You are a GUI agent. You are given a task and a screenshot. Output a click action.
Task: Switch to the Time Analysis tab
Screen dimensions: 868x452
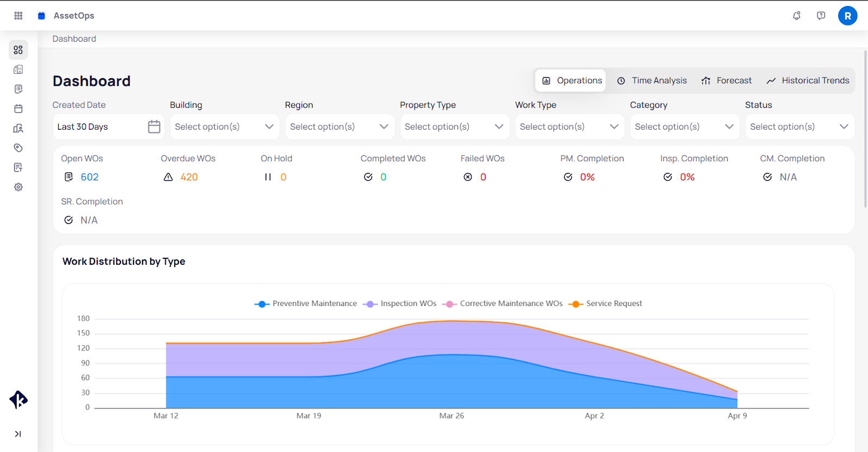[x=652, y=81]
